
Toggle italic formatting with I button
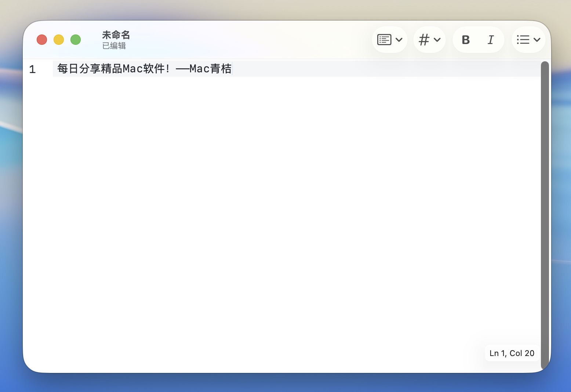tap(491, 40)
